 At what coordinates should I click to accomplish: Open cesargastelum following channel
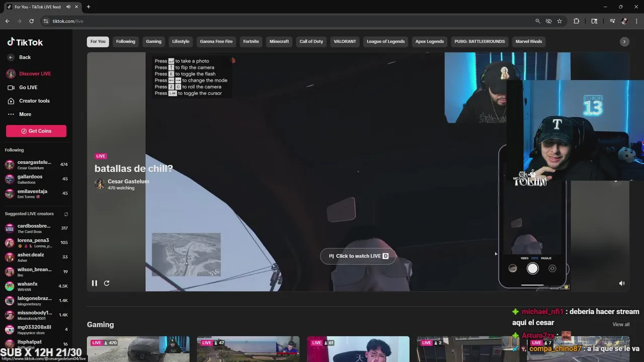pos(36,165)
